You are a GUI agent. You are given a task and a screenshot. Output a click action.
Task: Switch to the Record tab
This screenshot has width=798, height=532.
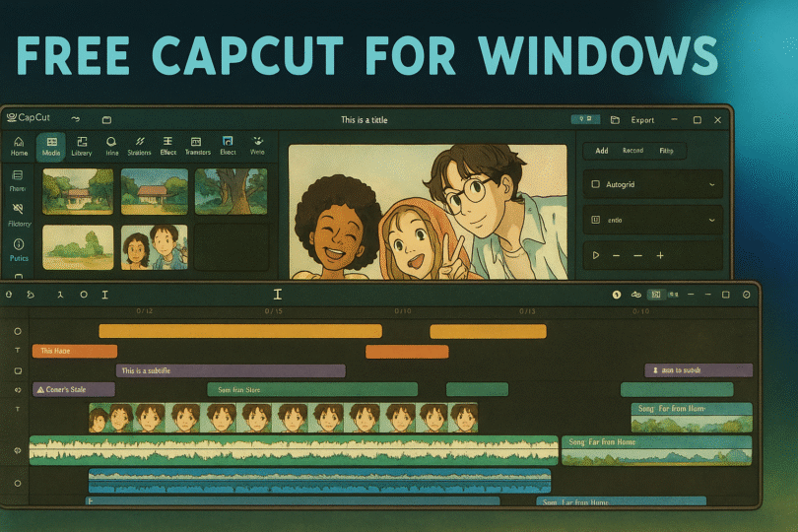(632, 151)
